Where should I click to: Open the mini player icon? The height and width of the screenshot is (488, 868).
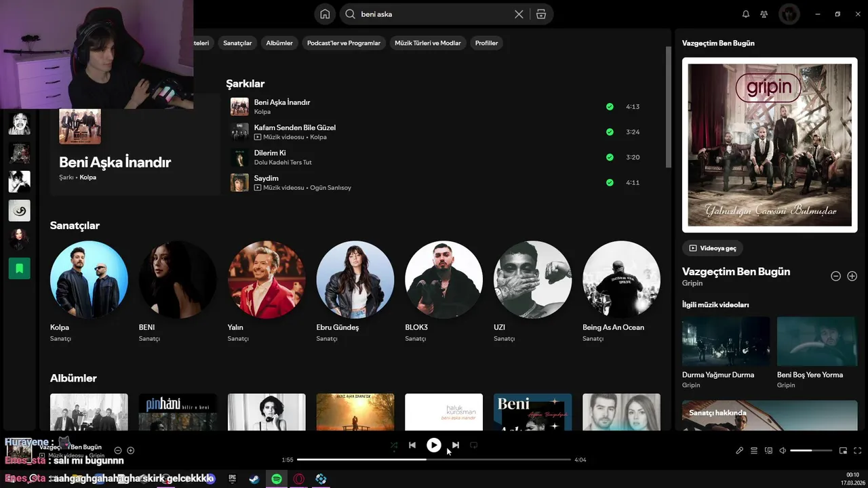click(843, 451)
